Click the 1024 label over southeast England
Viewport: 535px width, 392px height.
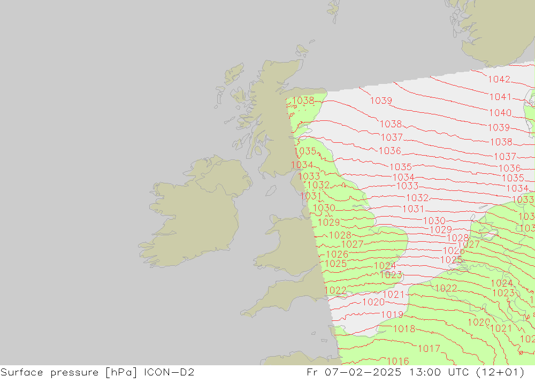(385, 266)
